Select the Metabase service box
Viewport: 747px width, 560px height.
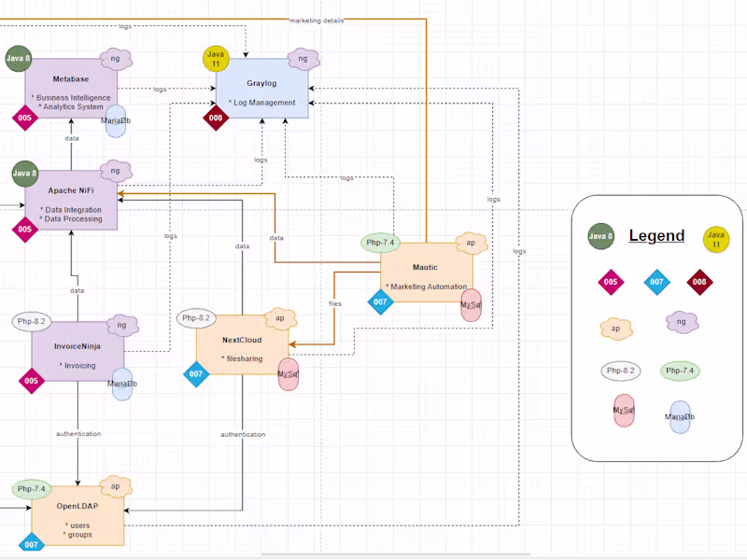click(71, 89)
